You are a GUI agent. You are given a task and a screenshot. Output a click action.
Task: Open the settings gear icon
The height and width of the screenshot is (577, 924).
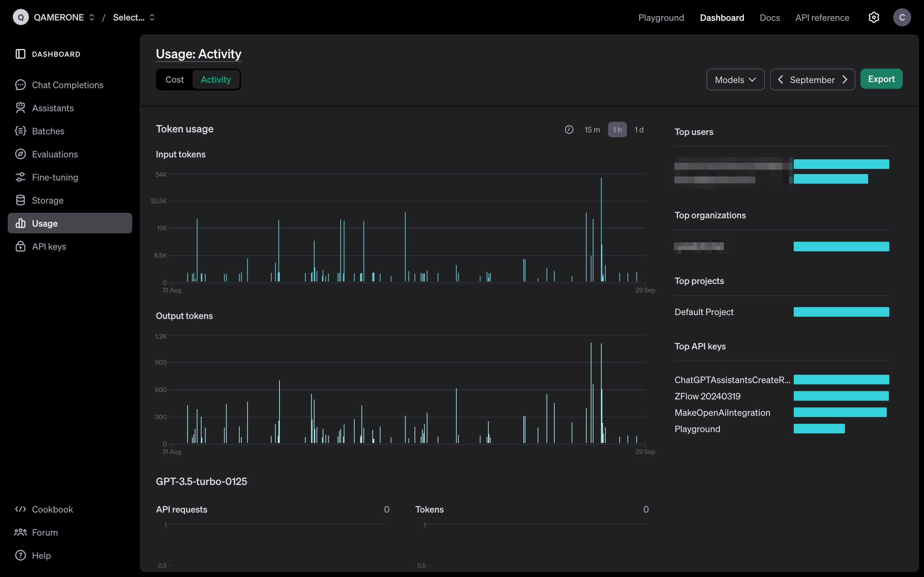click(x=874, y=18)
